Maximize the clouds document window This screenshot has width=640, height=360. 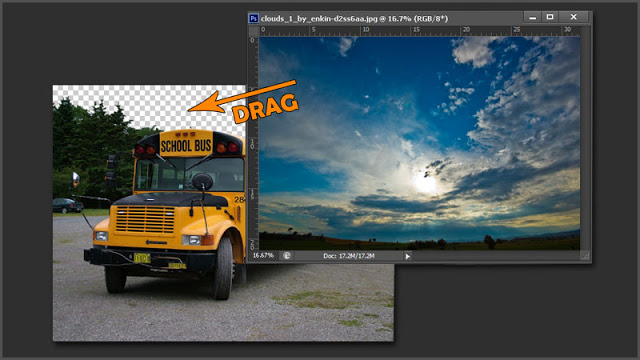[550, 17]
